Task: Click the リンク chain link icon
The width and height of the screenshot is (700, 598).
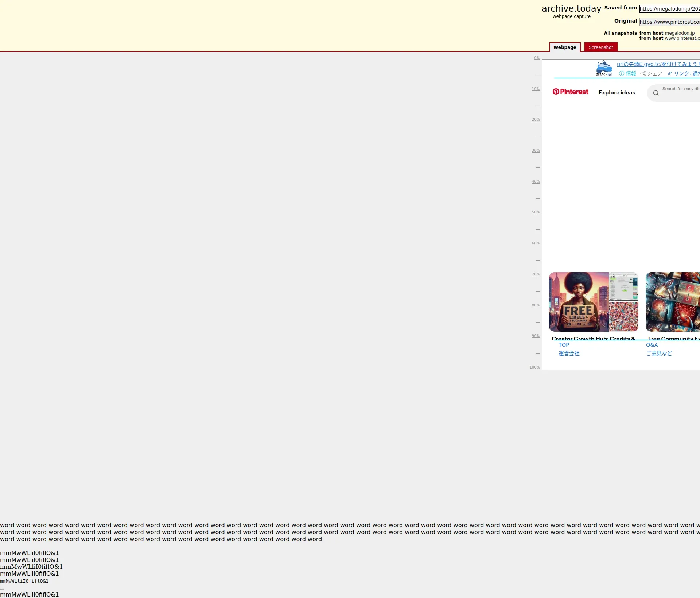Action: [670, 73]
